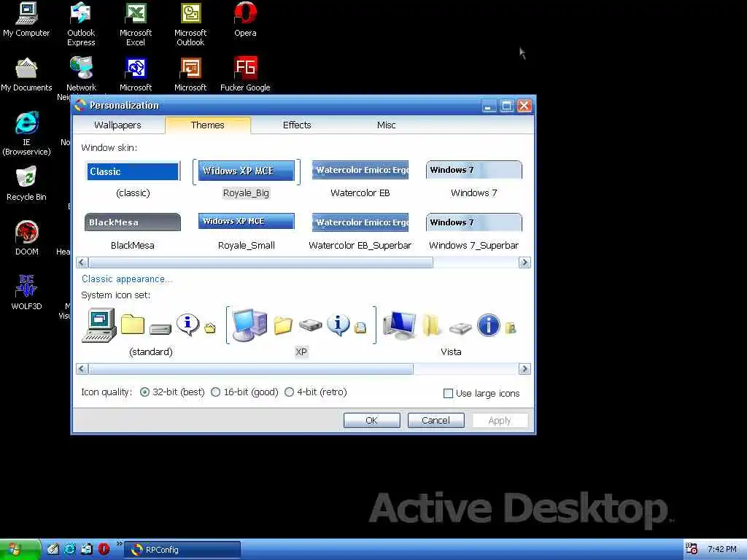Open the FG Google desktop icon
This screenshot has height=560, width=747.
point(245,75)
